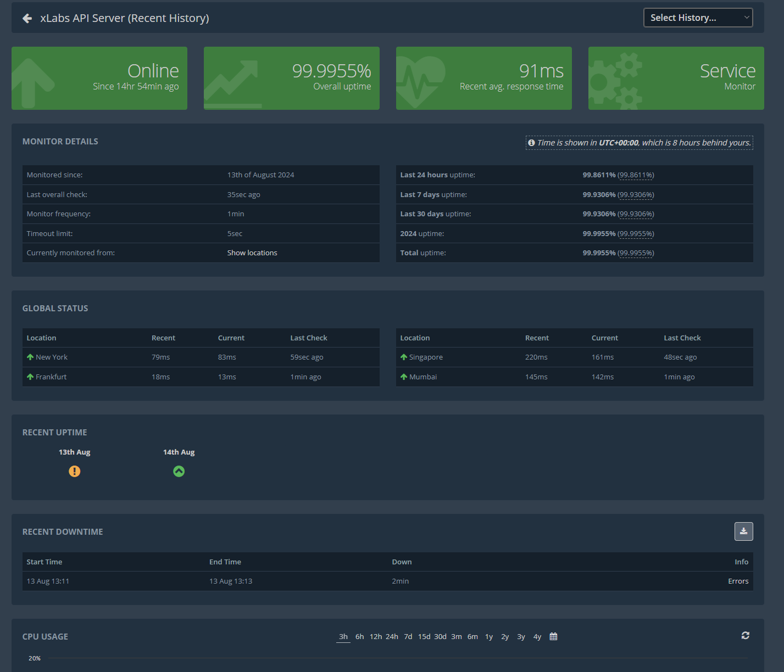The height and width of the screenshot is (672, 784).
Task: Click the Monitor frequency 1min value
Action: (x=236, y=214)
